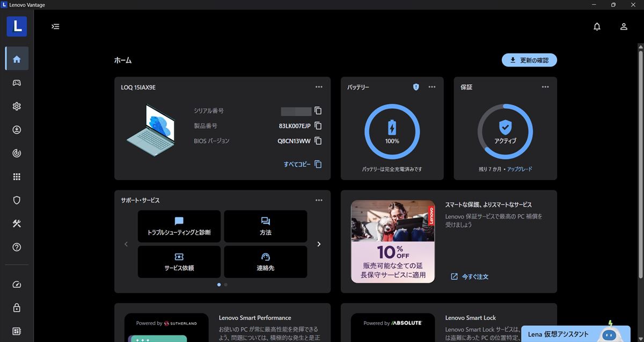This screenshot has height=342, width=644.
Task: Open the news card icon at sidebar bottom
Action: click(x=17, y=331)
